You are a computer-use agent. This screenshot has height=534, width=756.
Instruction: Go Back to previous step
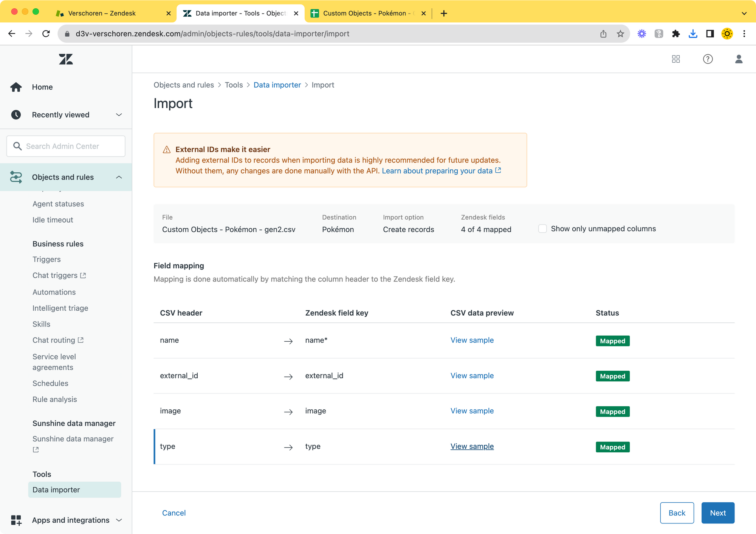(x=677, y=513)
